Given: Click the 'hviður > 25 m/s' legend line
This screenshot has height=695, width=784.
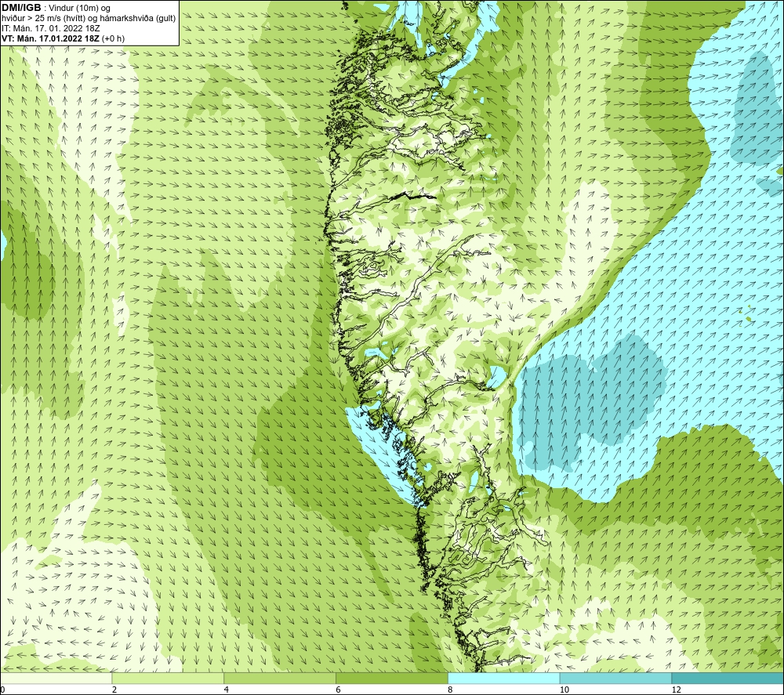Looking at the screenshot, I should tap(89, 18).
